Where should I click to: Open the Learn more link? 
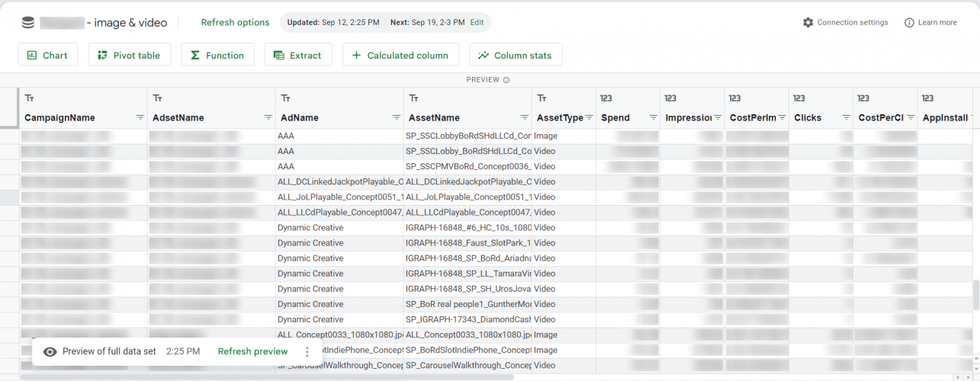930,23
